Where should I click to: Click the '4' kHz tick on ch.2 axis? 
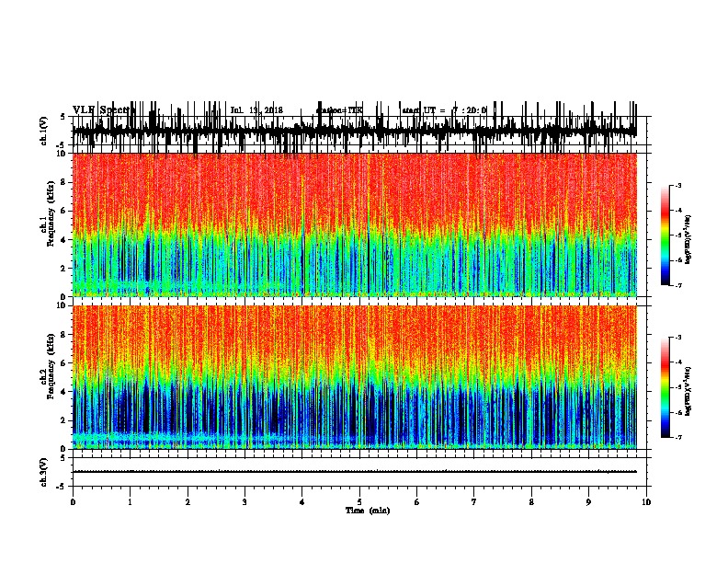point(64,392)
